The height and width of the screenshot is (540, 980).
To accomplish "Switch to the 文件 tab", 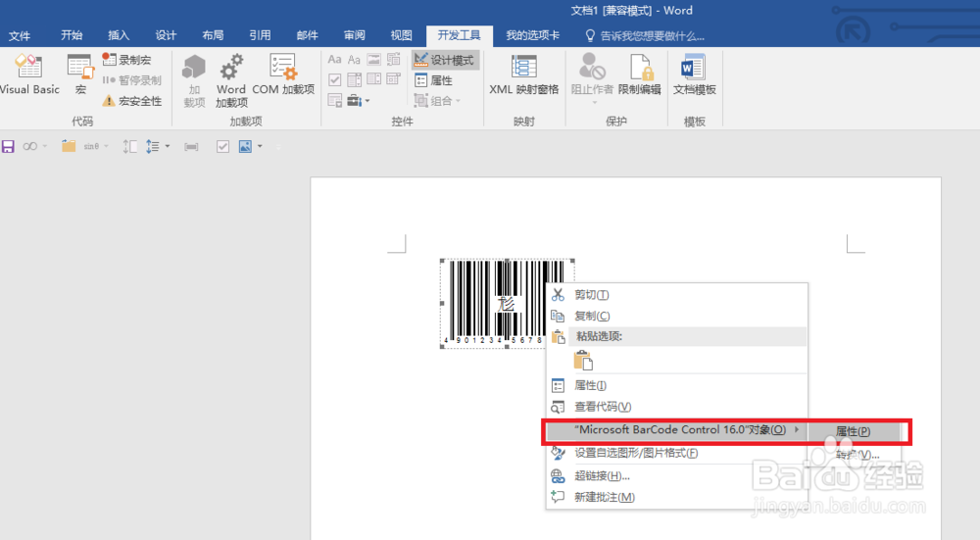I will 20,35.
